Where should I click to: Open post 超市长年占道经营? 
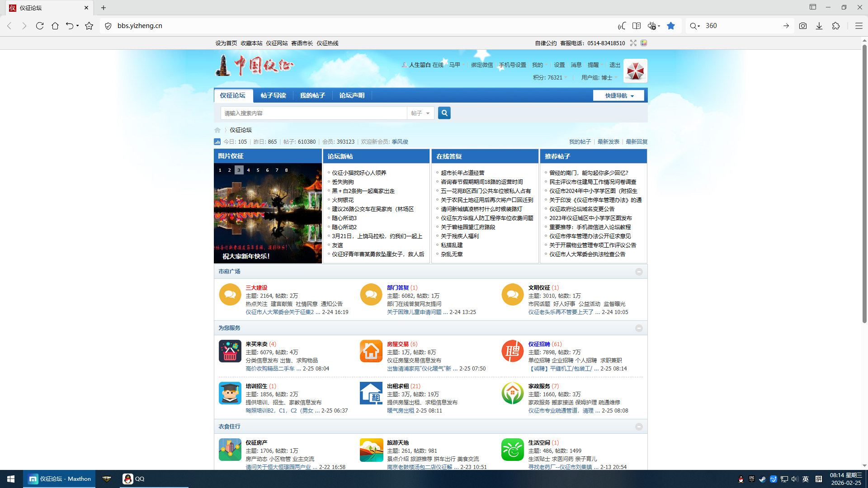coord(462,173)
